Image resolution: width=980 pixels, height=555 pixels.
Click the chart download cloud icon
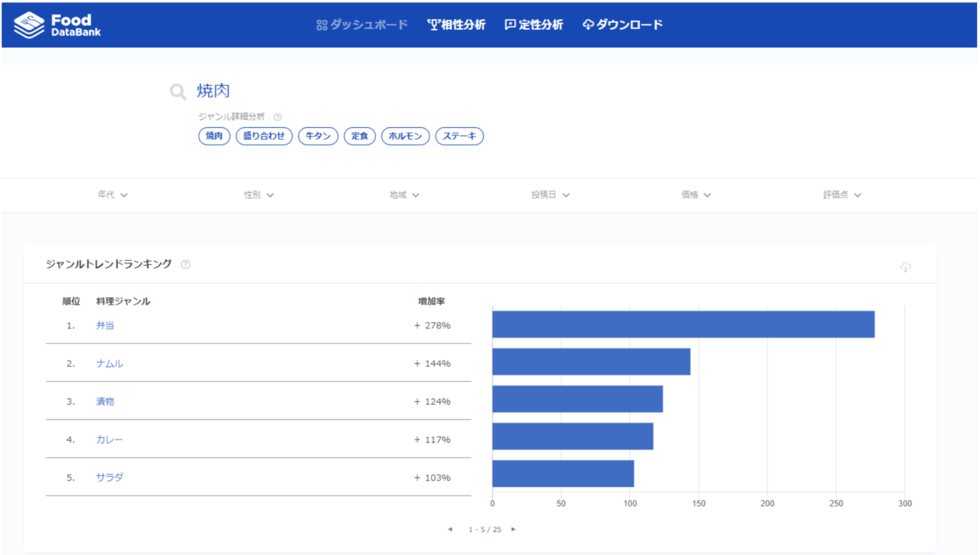(x=906, y=266)
